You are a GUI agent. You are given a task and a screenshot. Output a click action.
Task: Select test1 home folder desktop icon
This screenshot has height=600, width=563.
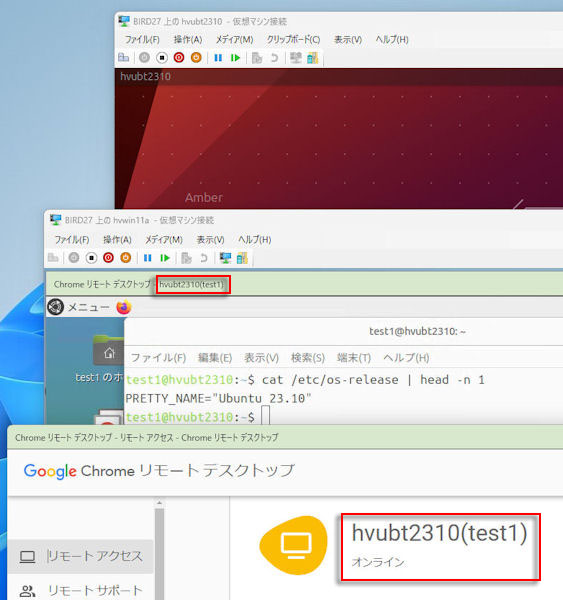coord(108,351)
